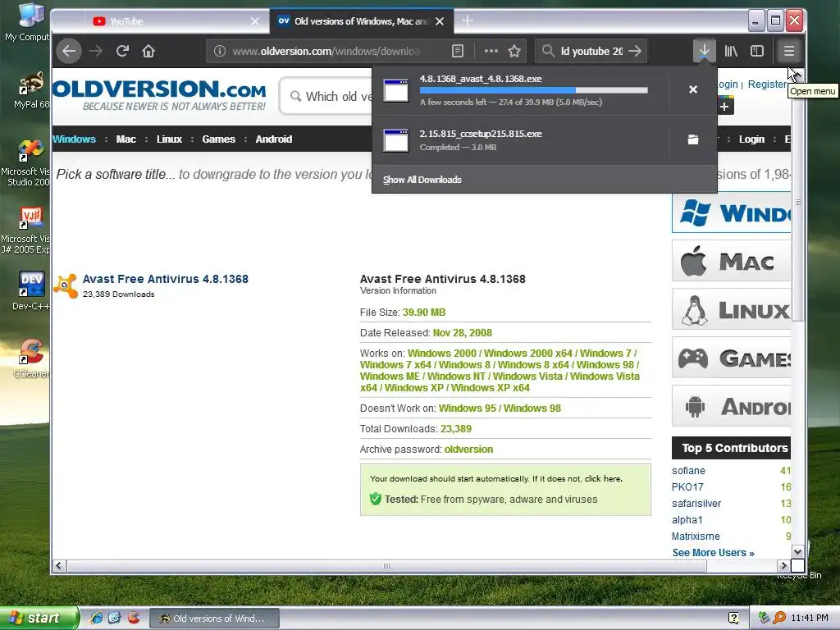
Task: Open Windows in site navigation bar
Action: point(74,139)
